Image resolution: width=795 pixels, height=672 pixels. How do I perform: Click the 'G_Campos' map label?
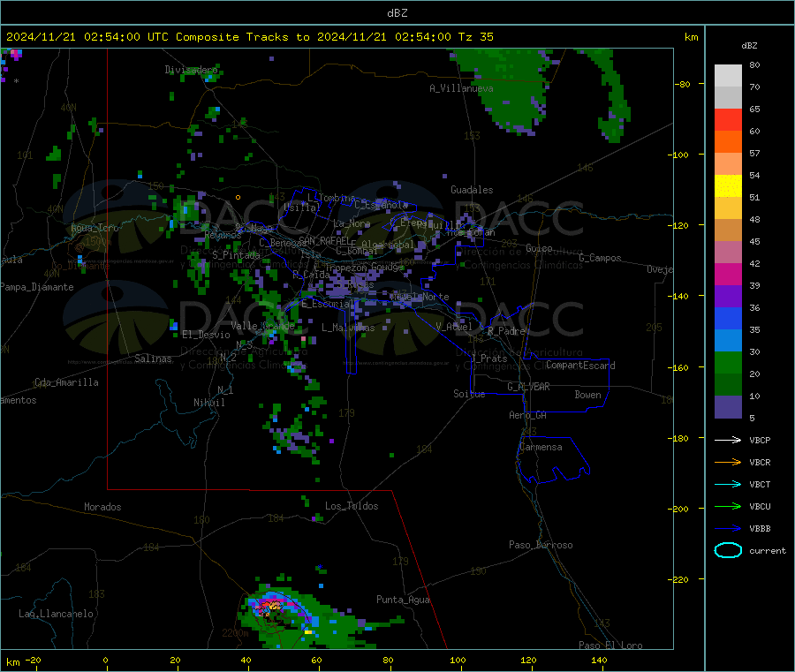click(x=600, y=258)
